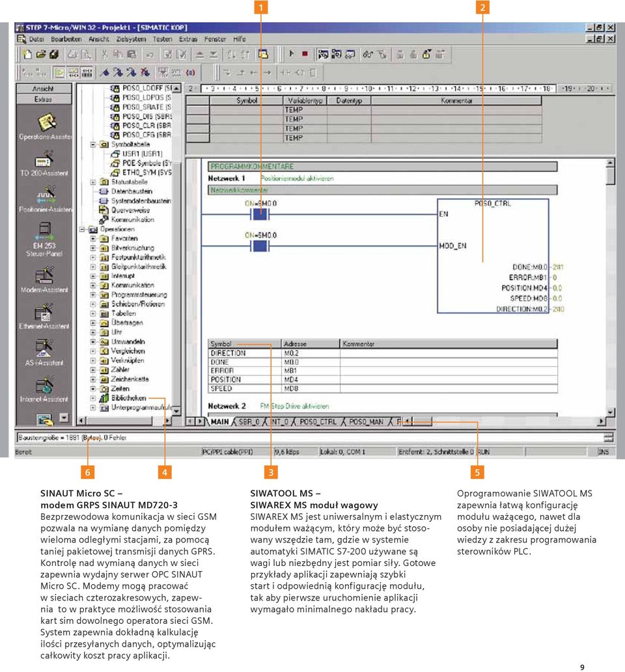This screenshot has width=625, height=672.
Task: Set CPU to RUN with the play icon
Action: pyautogui.click(x=292, y=54)
